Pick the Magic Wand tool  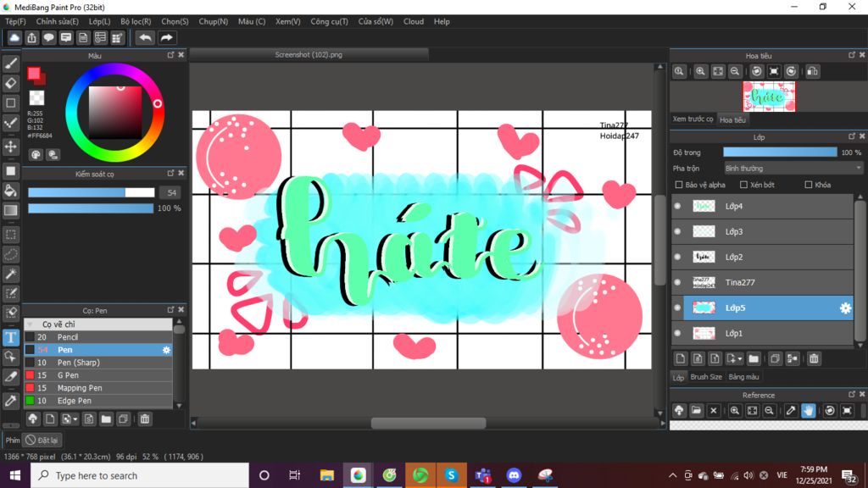[10, 274]
